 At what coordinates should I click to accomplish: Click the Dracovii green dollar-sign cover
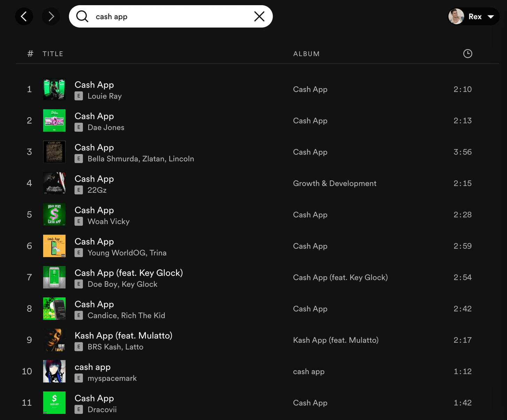click(54, 403)
